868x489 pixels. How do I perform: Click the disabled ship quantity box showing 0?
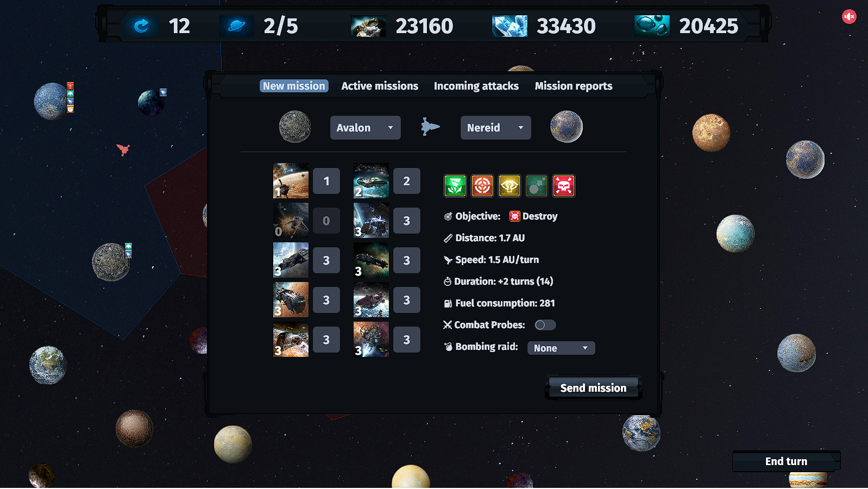326,221
